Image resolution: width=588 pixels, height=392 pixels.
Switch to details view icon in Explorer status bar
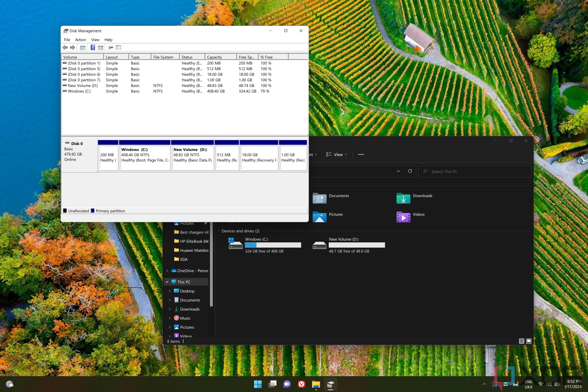[521, 341]
